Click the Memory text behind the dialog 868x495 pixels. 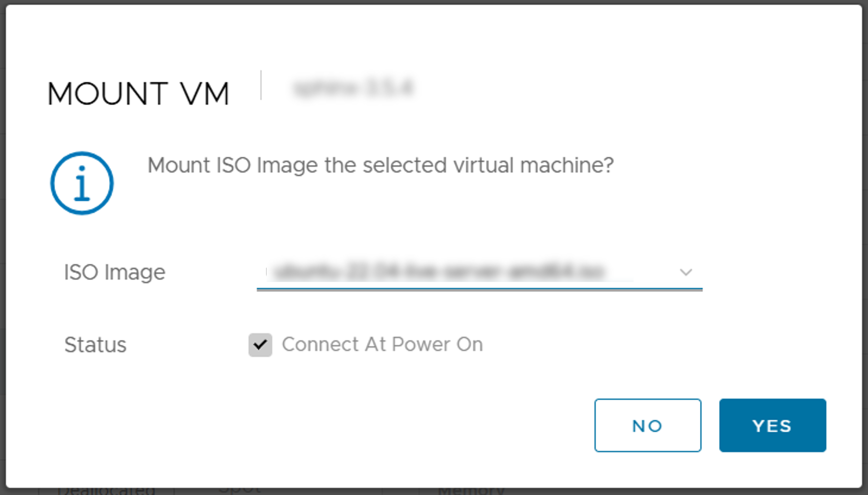coord(471,491)
